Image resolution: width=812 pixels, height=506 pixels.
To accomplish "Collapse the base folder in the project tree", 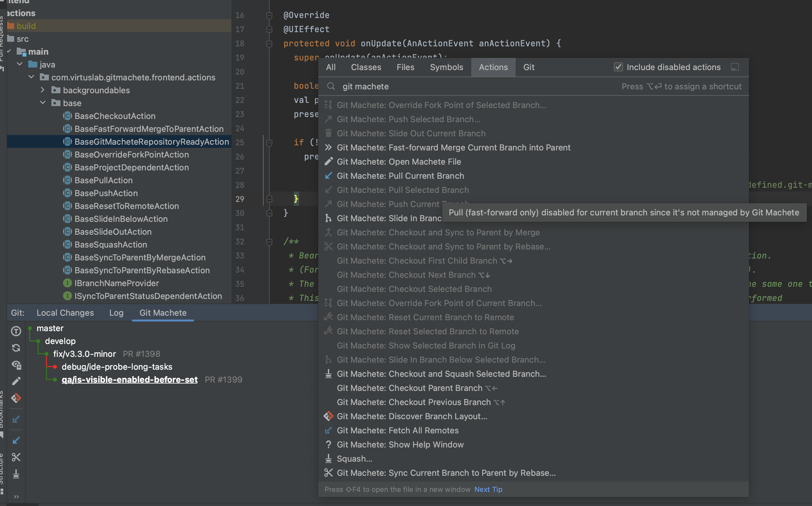I will point(42,103).
